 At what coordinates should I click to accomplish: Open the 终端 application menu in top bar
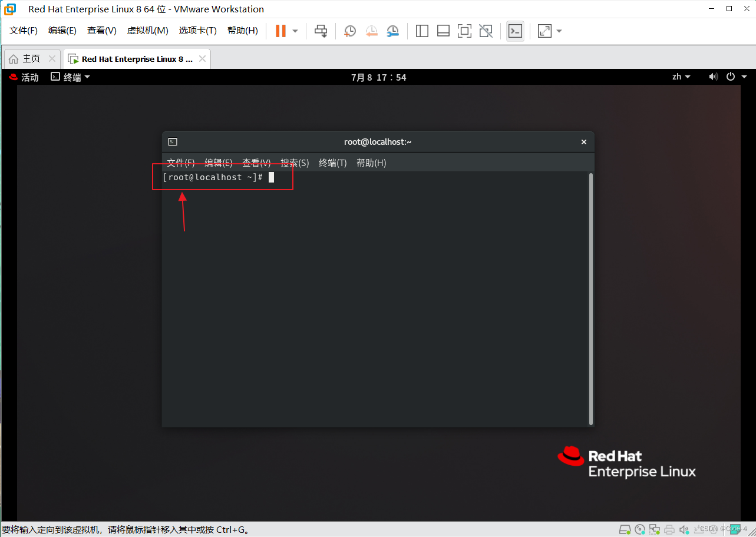pyautogui.click(x=70, y=77)
